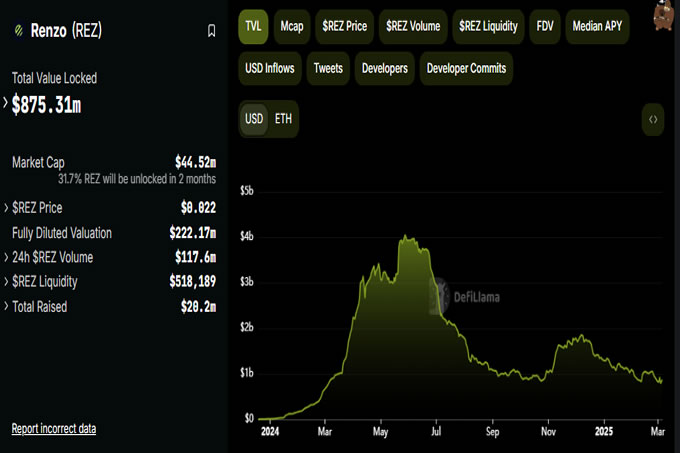This screenshot has width=680, height=453.
Task: Click the $44.52m market cap value
Action: click(x=196, y=162)
